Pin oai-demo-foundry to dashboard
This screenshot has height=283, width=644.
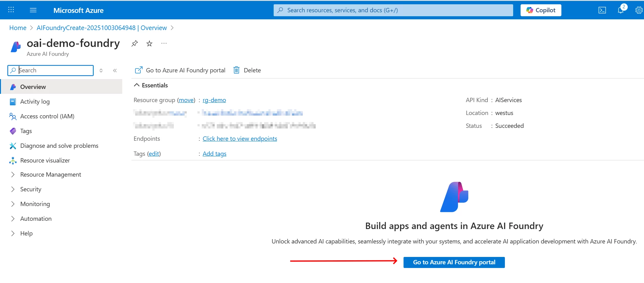click(135, 44)
